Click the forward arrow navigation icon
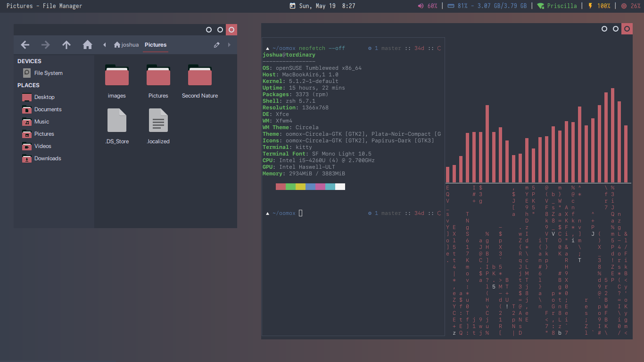 pos(46,45)
